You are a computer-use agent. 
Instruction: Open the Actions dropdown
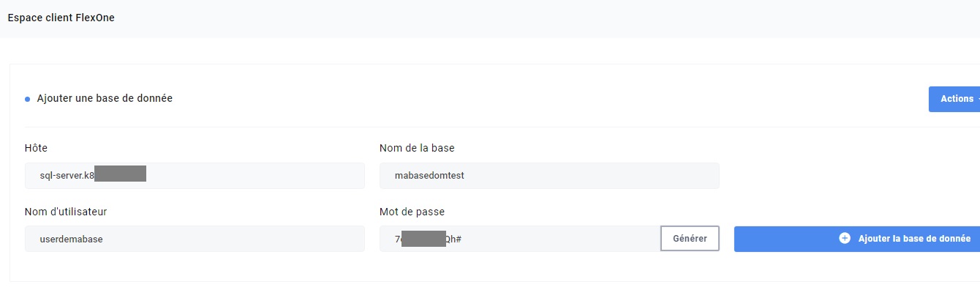click(x=954, y=99)
